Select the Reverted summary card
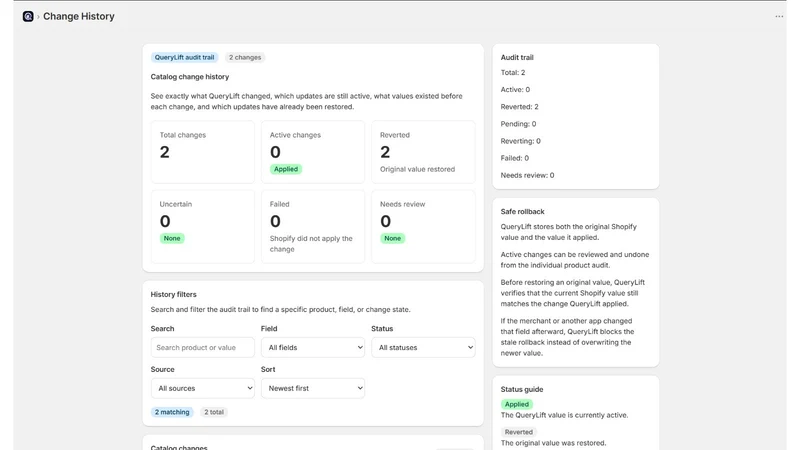The height and width of the screenshot is (450, 800). point(423,152)
